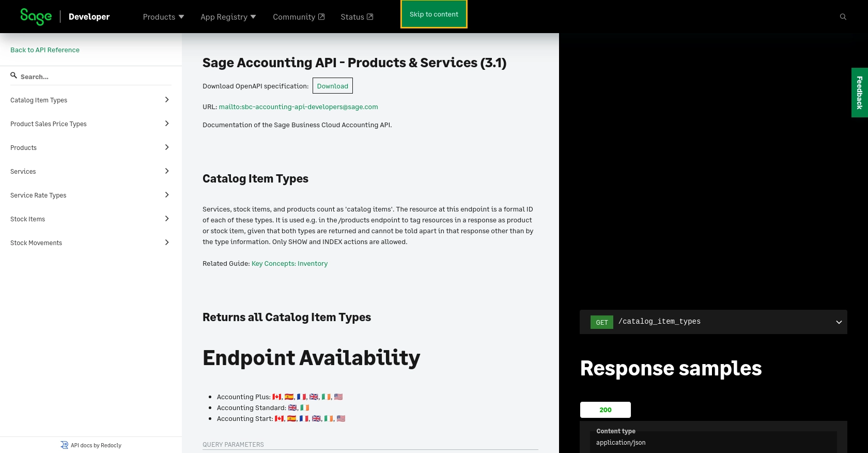
Task: Expand Services sidebar chevron
Action: (166, 171)
